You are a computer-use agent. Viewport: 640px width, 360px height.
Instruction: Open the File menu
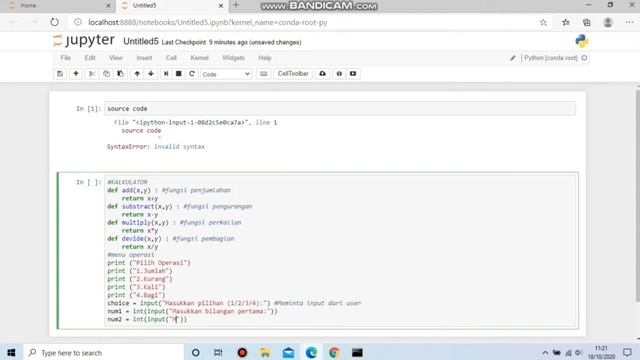(x=65, y=58)
